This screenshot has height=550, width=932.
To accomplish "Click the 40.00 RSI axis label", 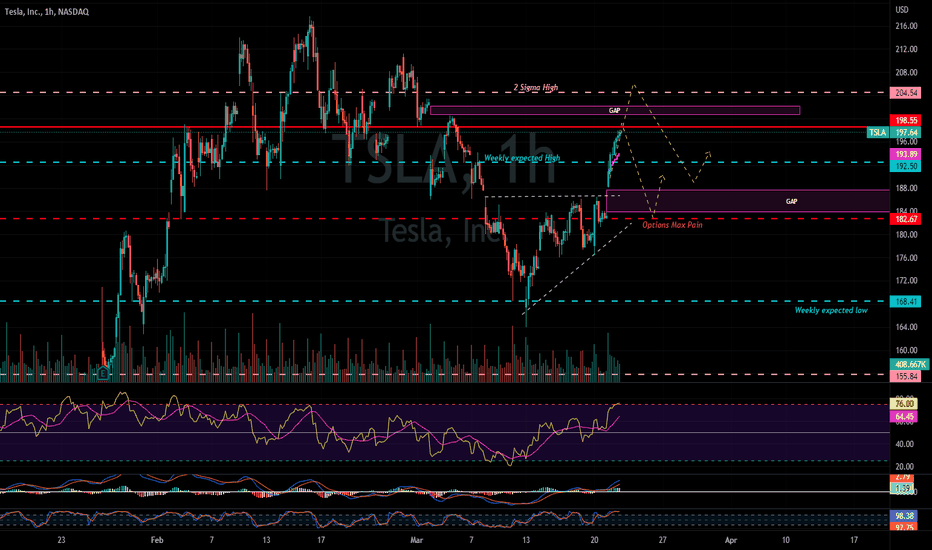I will pyautogui.click(x=905, y=444).
